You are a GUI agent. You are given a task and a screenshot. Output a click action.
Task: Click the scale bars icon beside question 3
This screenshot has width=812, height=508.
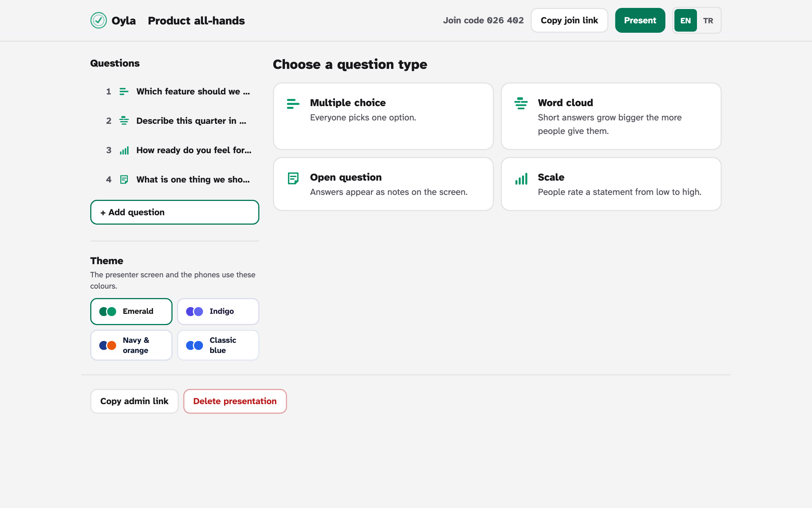(124, 150)
